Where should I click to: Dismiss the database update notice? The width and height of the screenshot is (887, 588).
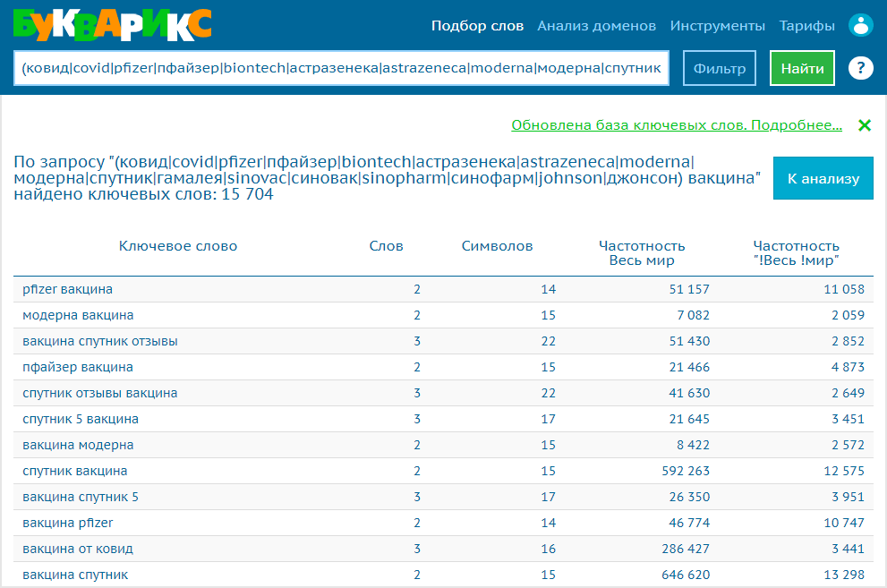point(864,125)
